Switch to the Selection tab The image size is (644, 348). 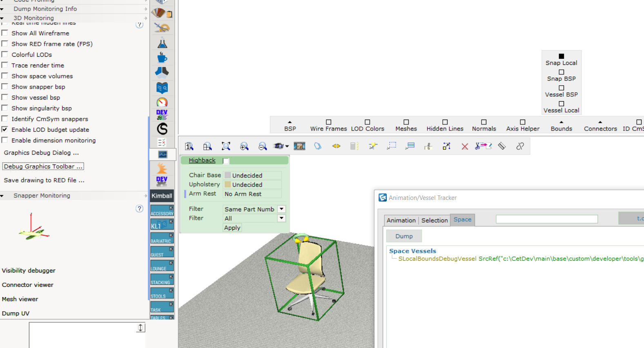click(x=435, y=220)
